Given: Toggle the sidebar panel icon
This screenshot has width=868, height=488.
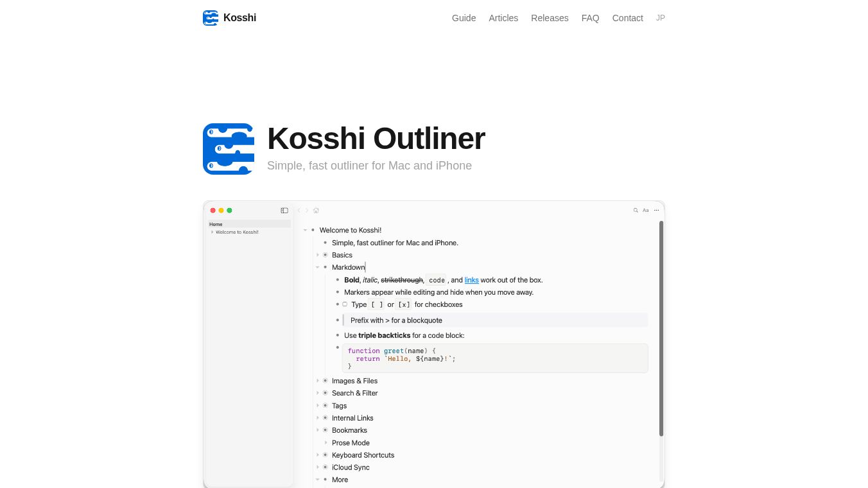Looking at the screenshot, I should point(284,211).
